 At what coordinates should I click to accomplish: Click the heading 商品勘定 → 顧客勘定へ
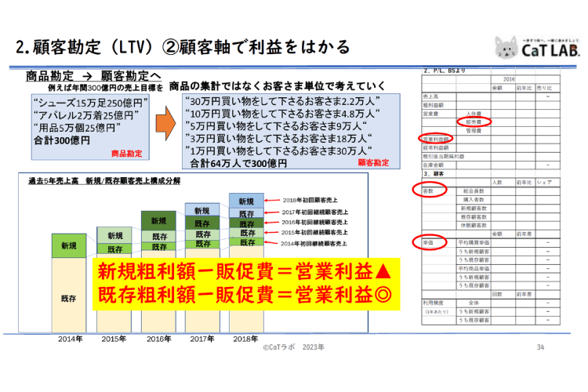coord(93,76)
